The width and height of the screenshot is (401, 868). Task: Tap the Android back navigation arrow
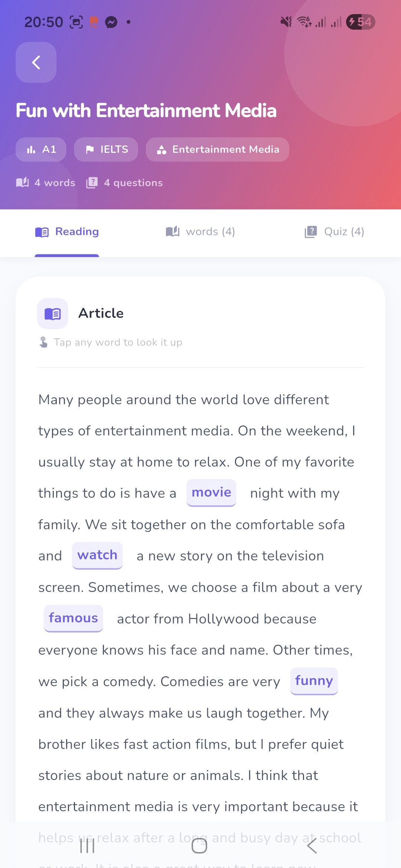click(x=312, y=846)
